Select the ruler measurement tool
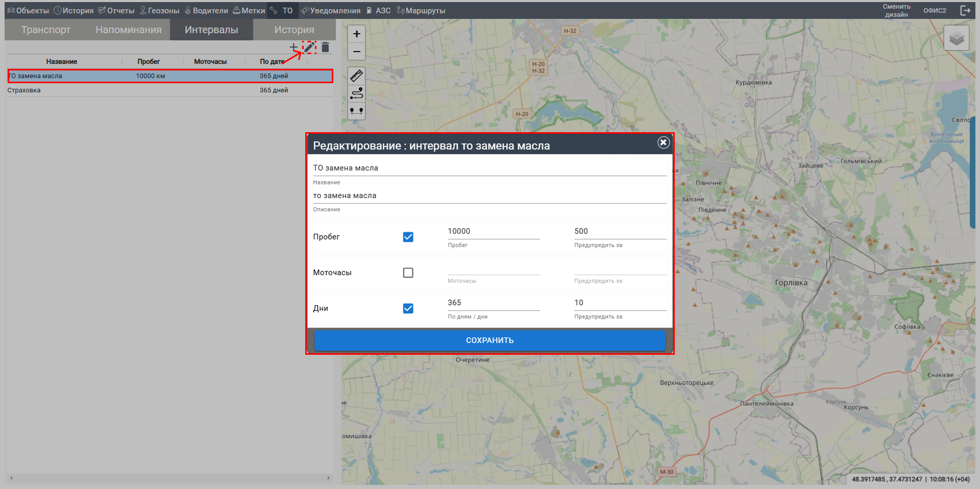This screenshot has height=489, width=980. point(356,76)
